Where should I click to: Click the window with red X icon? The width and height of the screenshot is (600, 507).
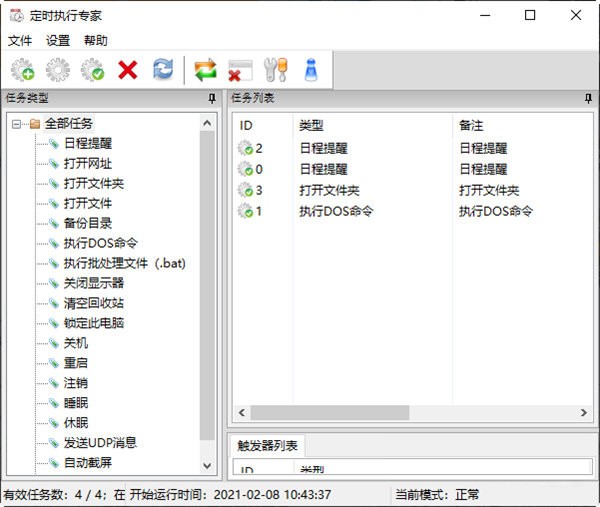pyautogui.click(x=239, y=69)
